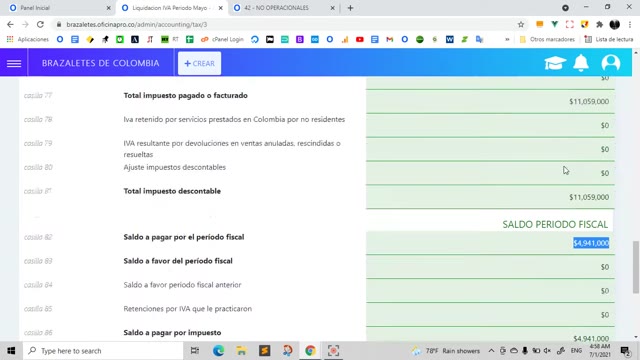
Task: Open the notifications bell
Action: [581, 63]
